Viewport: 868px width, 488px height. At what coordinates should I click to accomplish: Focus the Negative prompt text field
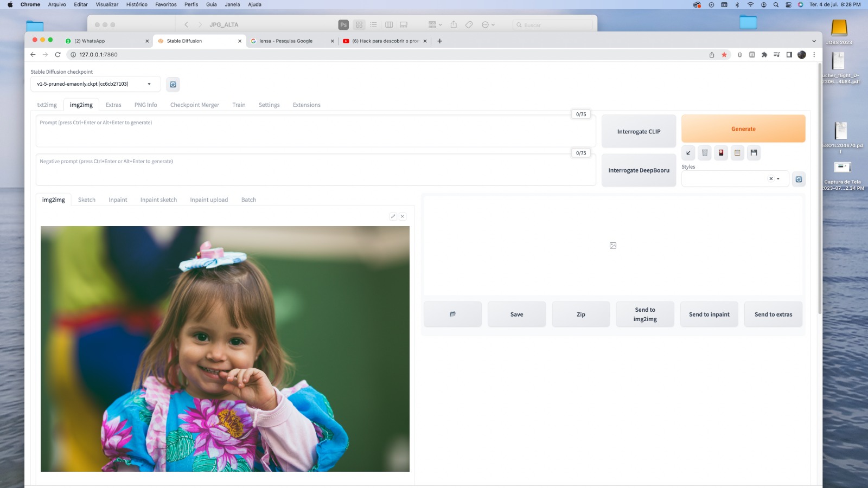pos(315,171)
